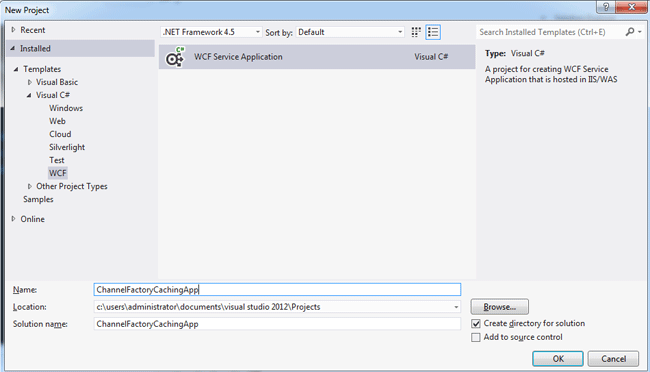The image size is (650, 372).
Task: Expand the Online section
Action: click(x=13, y=219)
